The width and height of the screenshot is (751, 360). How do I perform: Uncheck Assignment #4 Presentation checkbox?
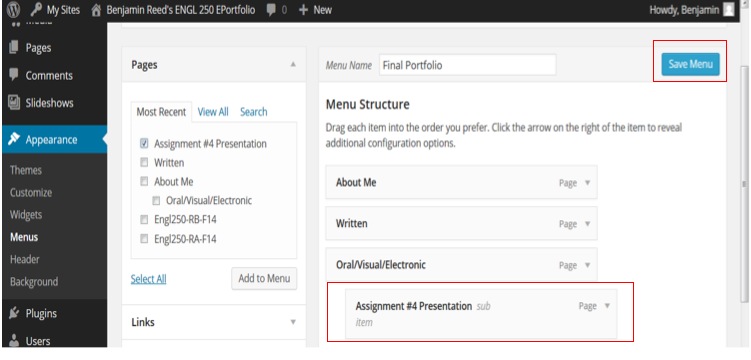144,143
